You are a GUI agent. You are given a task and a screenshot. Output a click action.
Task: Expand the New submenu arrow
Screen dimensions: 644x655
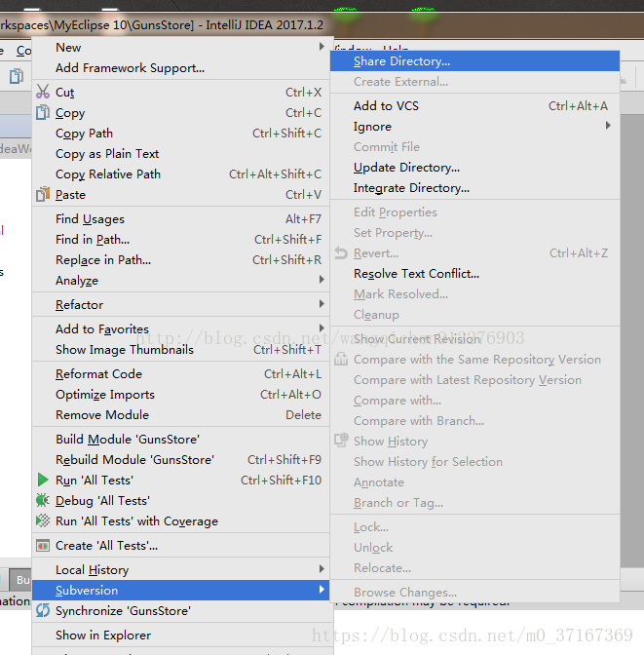pyautogui.click(x=322, y=47)
